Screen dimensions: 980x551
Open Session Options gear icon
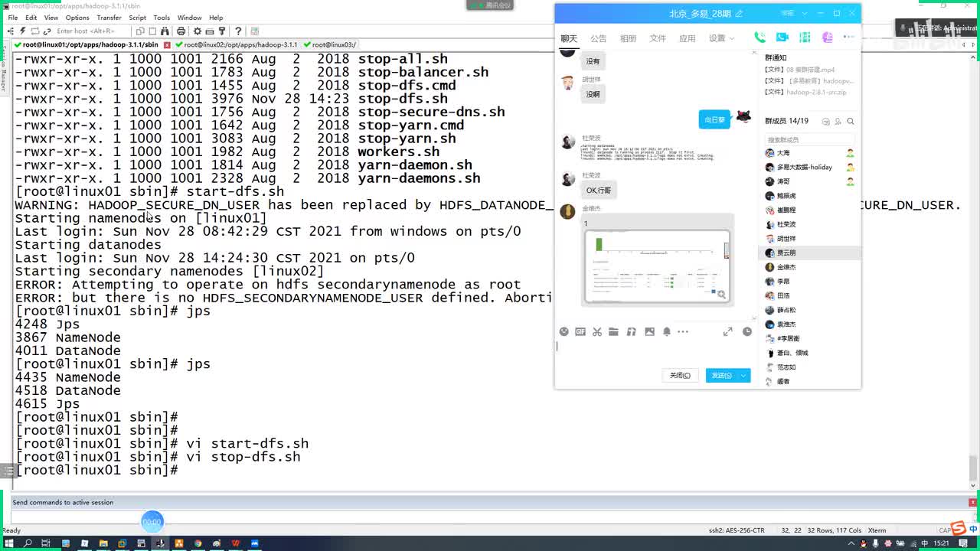pyautogui.click(x=198, y=31)
